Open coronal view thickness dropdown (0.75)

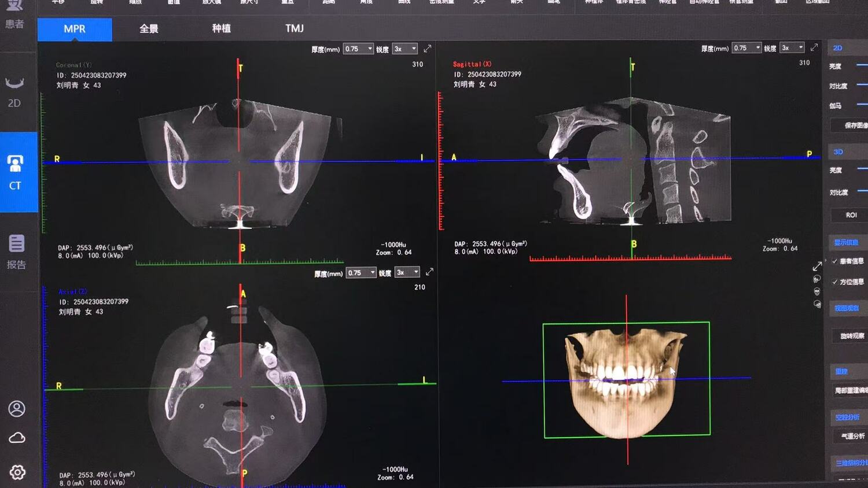[x=359, y=49]
